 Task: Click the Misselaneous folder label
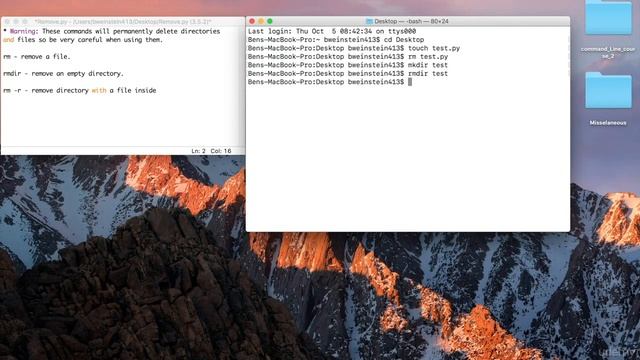pos(608,122)
